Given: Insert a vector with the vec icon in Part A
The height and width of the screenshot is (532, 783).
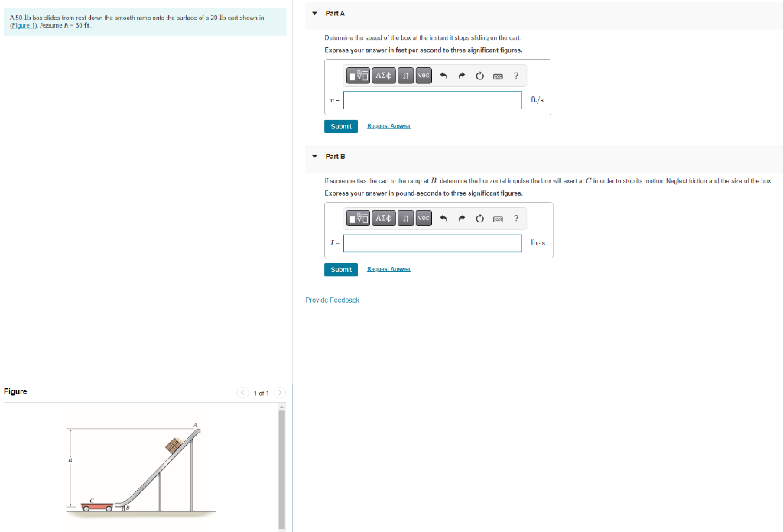Looking at the screenshot, I should pyautogui.click(x=422, y=76).
